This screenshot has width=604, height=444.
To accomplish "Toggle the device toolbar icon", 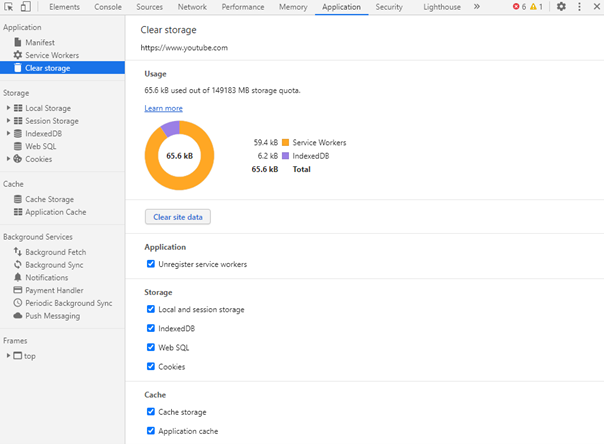I will click(25, 7).
